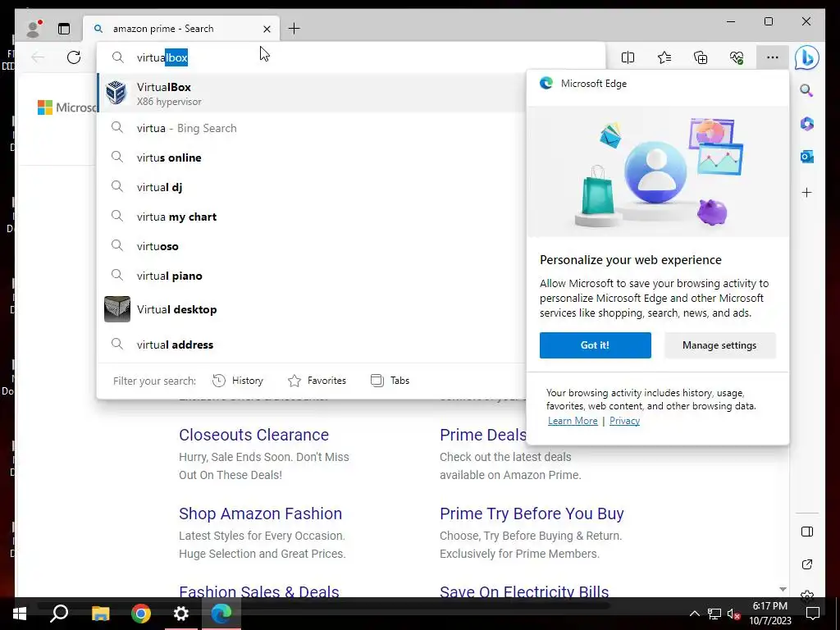Select the 'virtual piano' suggestion
The image size is (840, 630).
click(311, 276)
